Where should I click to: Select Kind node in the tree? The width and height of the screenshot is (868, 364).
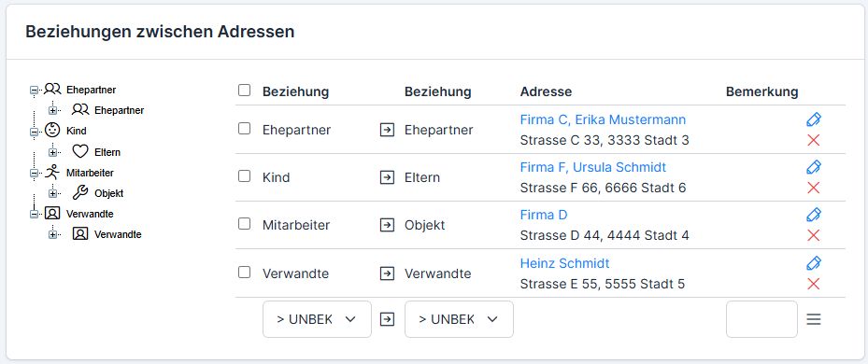pos(76,131)
